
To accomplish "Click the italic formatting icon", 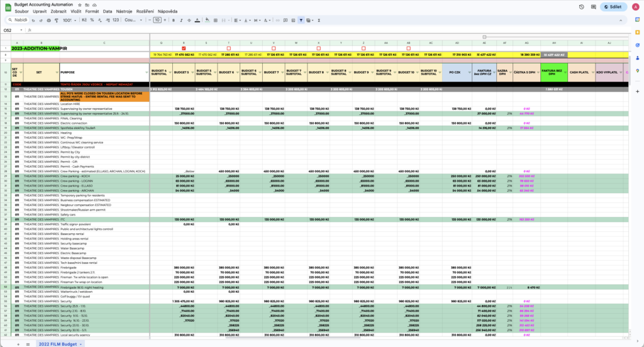I will click(x=182, y=20).
